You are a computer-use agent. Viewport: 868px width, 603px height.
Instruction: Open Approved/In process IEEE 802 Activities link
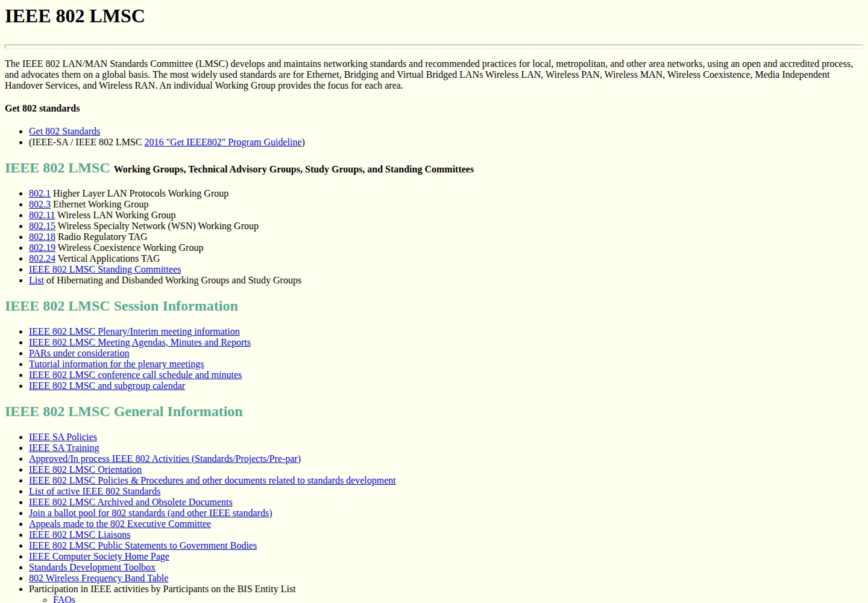click(165, 459)
